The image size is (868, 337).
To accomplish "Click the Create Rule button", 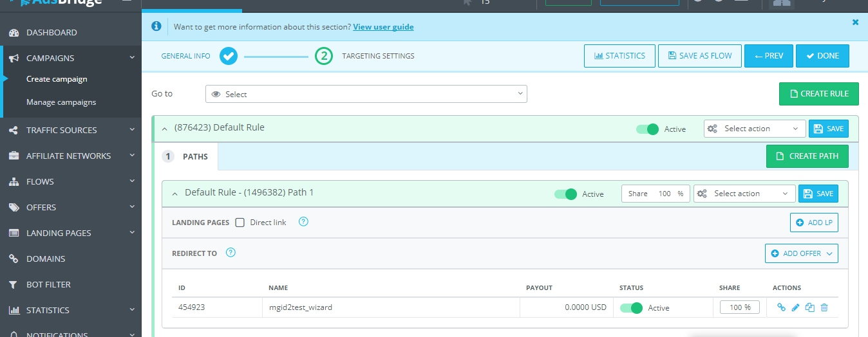I will (818, 94).
